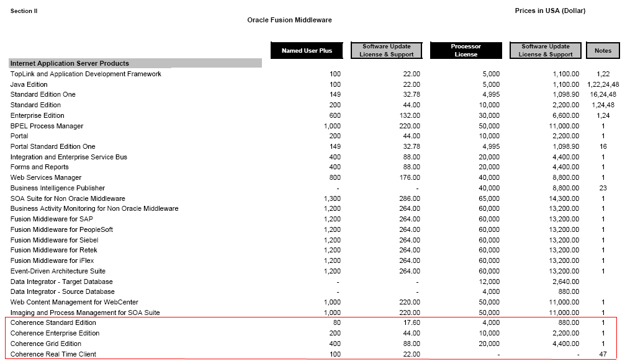Click the Named User Plus column header

pos(307,51)
